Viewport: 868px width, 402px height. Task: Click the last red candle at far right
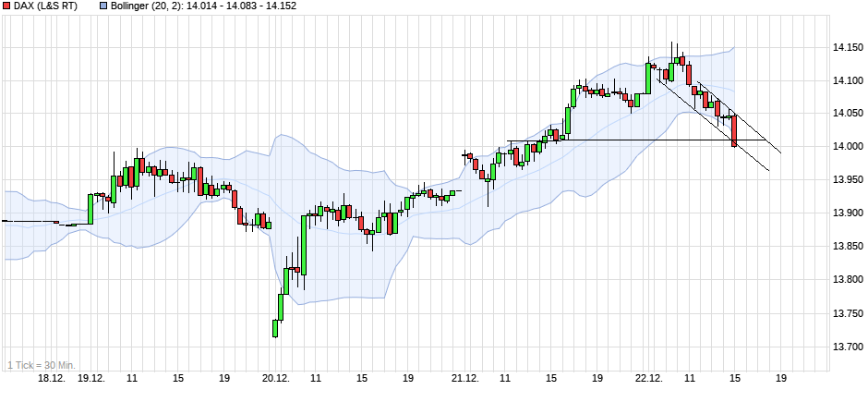click(x=734, y=131)
